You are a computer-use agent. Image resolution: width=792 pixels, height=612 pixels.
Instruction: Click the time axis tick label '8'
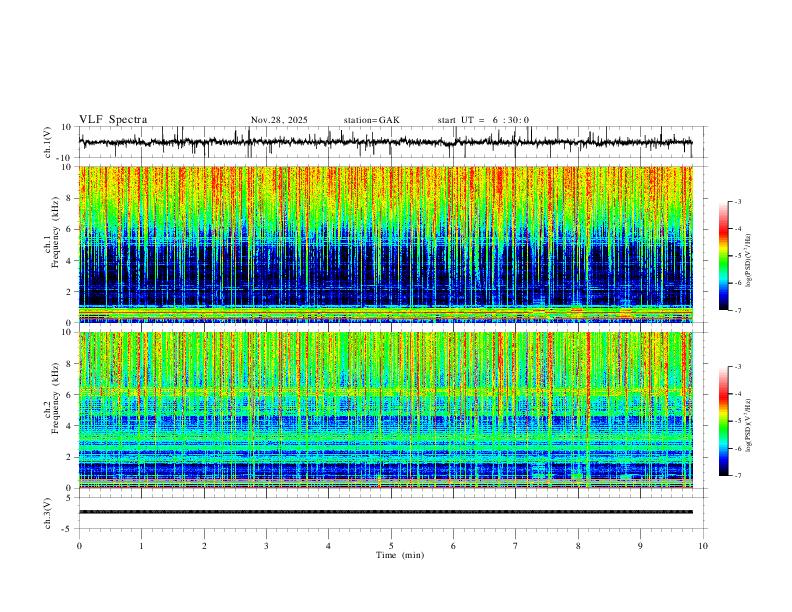point(578,546)
